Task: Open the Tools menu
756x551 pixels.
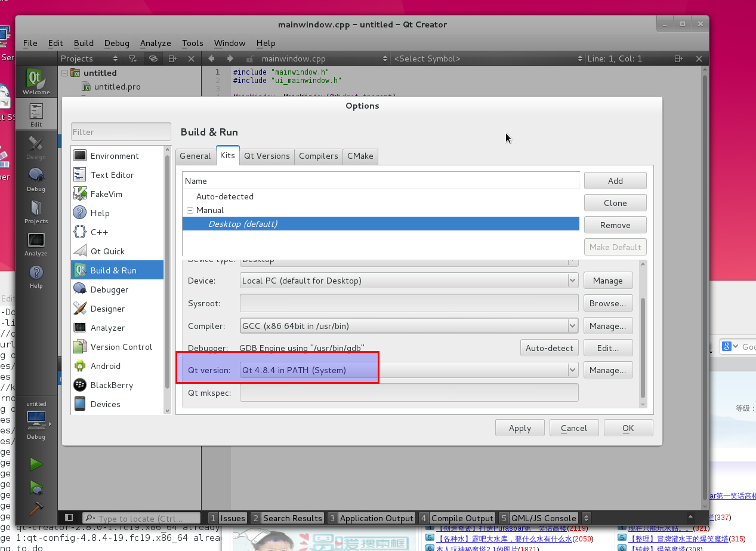Action: 192,43
